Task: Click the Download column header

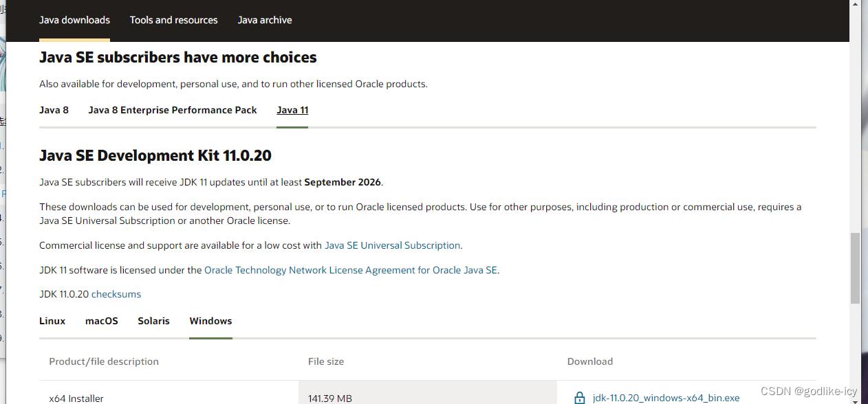Action: (x=590, y=361)
